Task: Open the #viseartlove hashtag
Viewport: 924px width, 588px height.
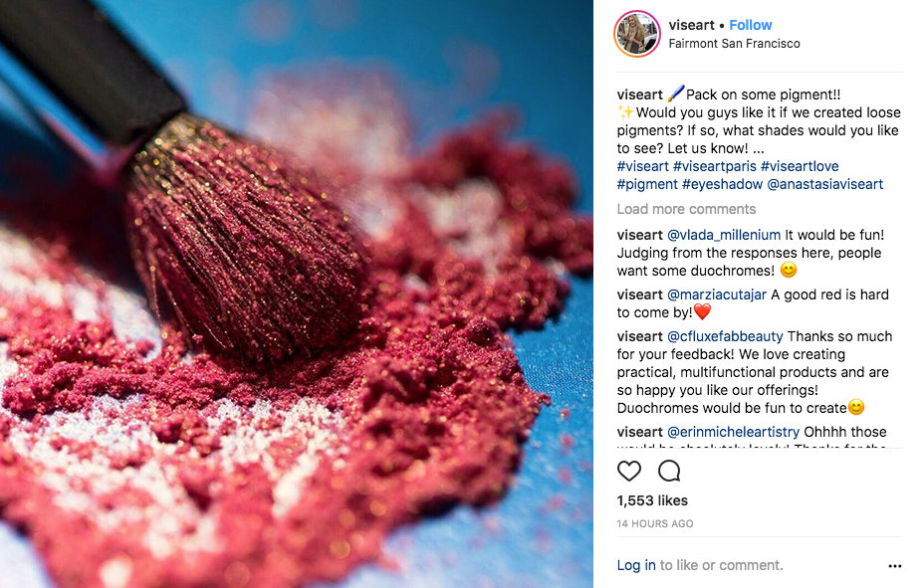Action: pos(800,166)
